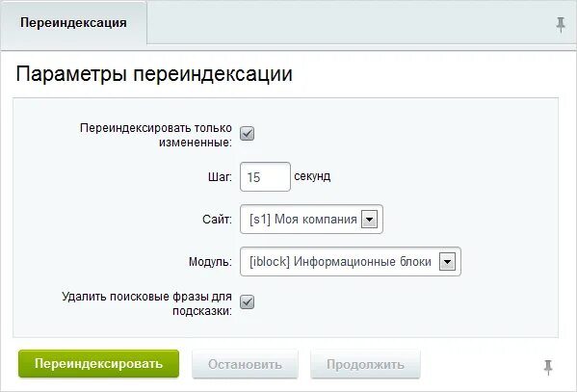Screen dimensions: 577x392
Task: Click the Переиндексировать только измененные label text
Action: coord(156,135)
